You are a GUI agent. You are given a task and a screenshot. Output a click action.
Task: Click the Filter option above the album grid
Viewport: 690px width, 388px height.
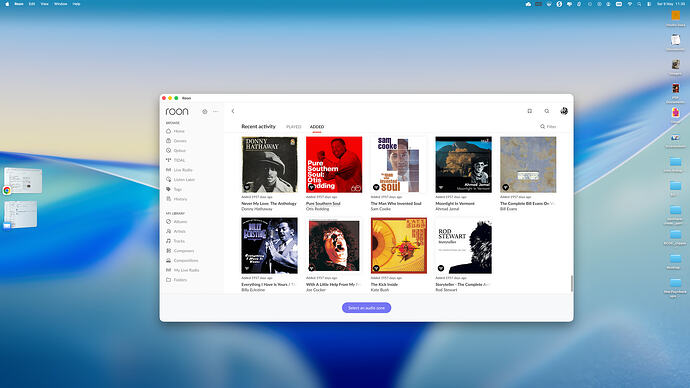point(548,127)
